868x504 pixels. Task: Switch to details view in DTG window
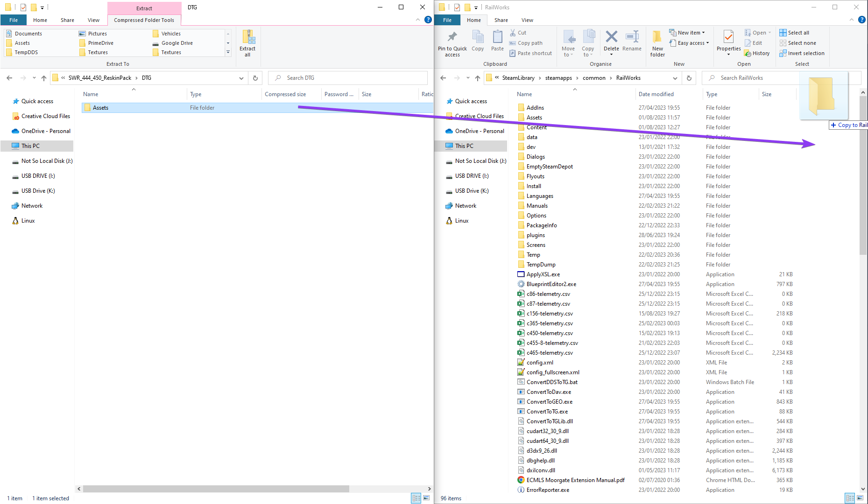[x=416, y=498]
